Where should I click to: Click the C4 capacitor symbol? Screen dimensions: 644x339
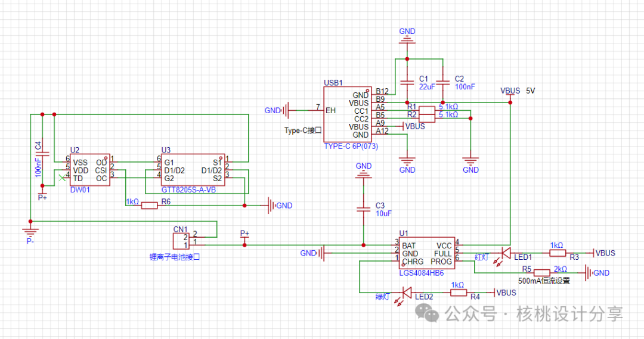click(x=42, y=154)
